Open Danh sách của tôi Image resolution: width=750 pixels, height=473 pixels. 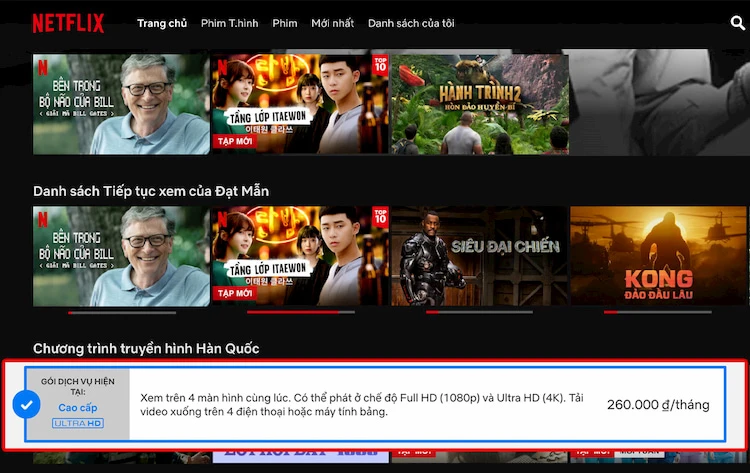click(x=411, y=23)
